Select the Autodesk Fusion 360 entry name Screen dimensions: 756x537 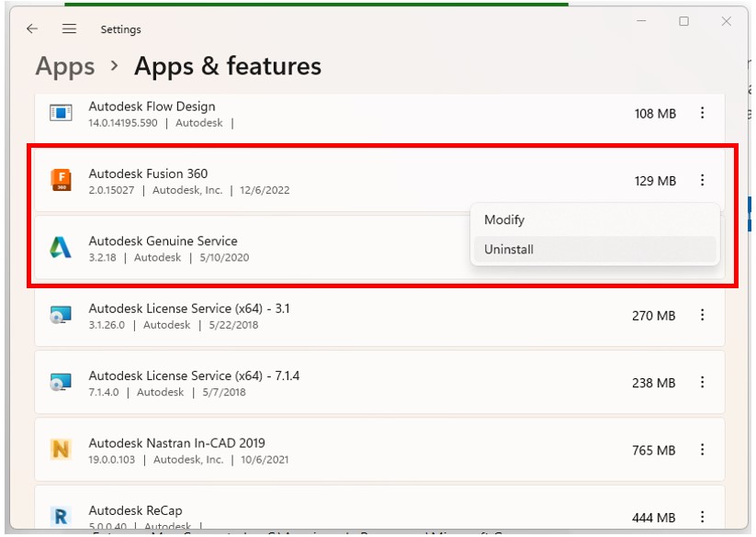click(148, 173)
